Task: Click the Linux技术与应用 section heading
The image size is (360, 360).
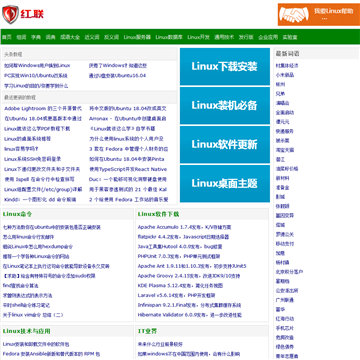Action: tap(26, 331)
